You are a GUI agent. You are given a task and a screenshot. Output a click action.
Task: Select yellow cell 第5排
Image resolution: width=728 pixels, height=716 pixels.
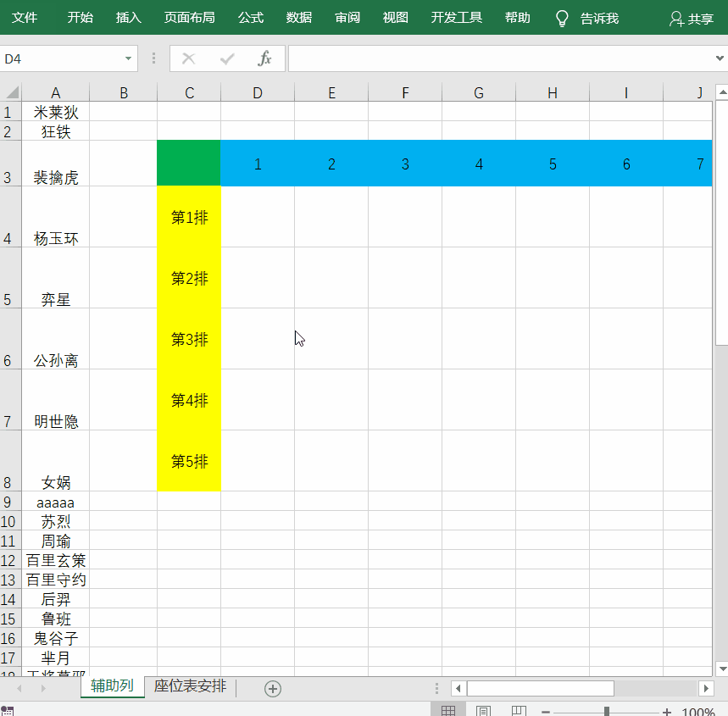pos(189,461)
